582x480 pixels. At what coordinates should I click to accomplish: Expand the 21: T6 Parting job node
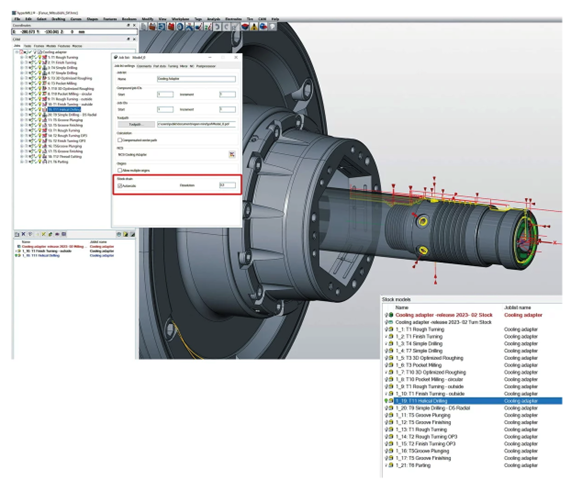pyautogui.click(x=22, y=162)
